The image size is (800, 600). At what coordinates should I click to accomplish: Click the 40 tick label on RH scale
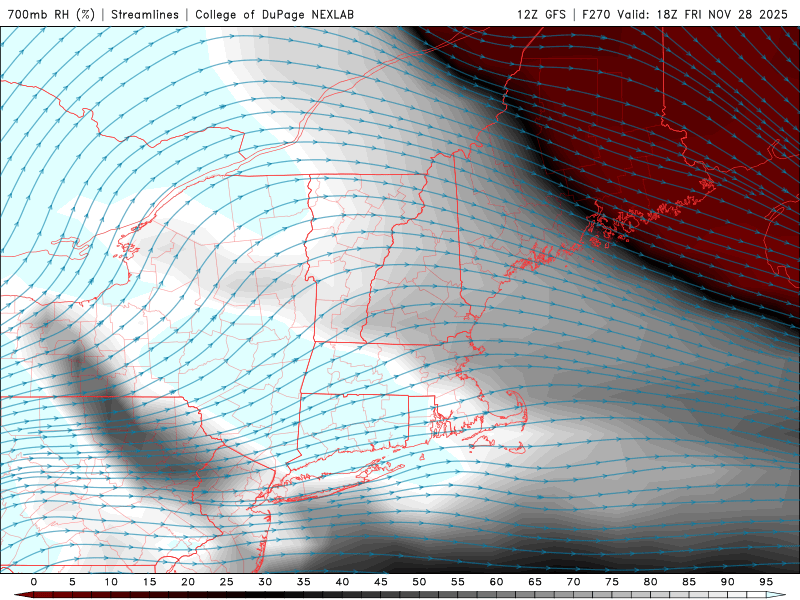pos(342,582)
